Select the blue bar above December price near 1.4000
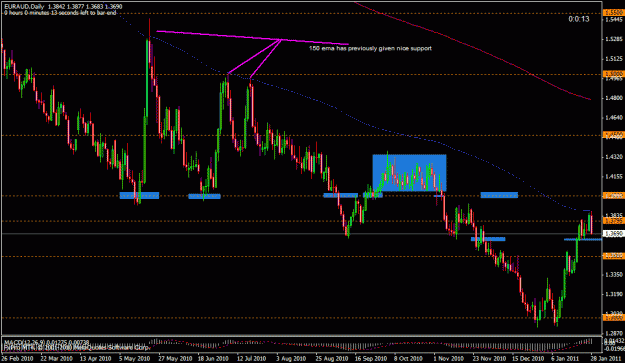625x363 pixels. pos(499,195)
